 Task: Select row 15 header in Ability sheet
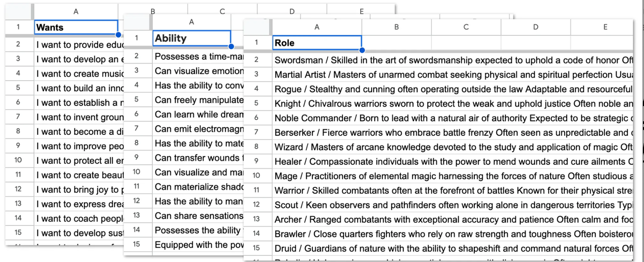137,244
